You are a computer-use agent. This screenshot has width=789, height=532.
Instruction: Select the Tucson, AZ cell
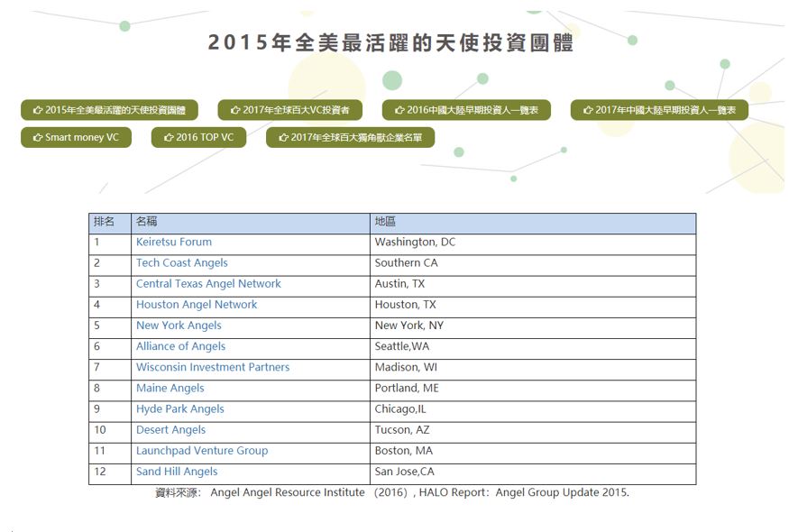533,432
